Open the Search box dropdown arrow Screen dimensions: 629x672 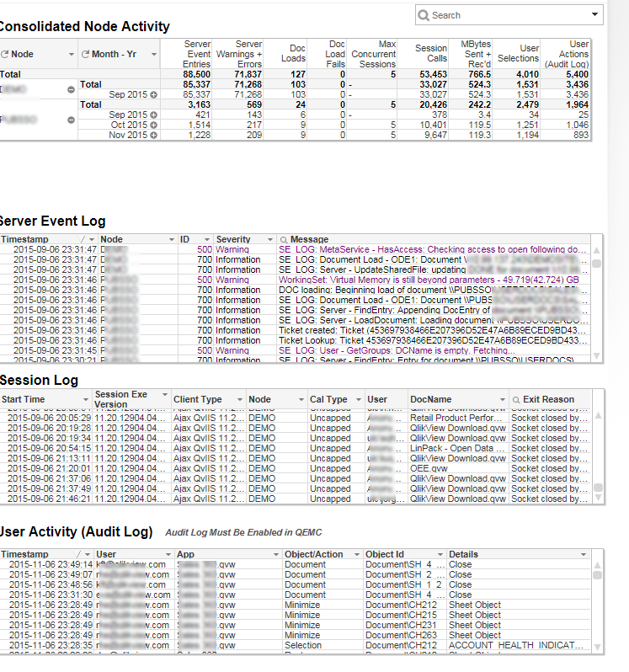(x=594, y=15)
